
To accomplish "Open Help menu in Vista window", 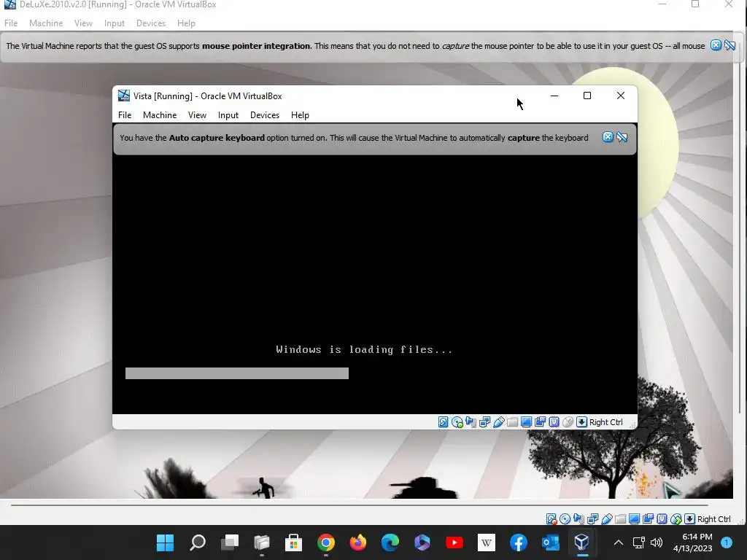I will (x=300, y=115).
